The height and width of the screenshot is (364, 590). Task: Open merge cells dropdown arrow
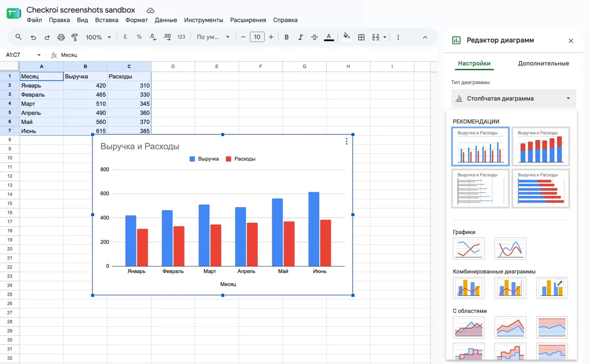[385, 37]
